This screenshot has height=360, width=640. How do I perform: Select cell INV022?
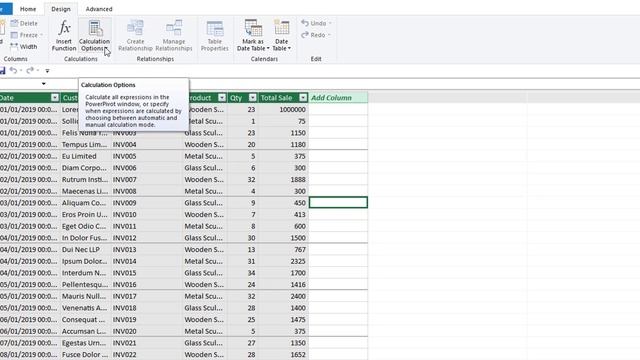point(147,355)
